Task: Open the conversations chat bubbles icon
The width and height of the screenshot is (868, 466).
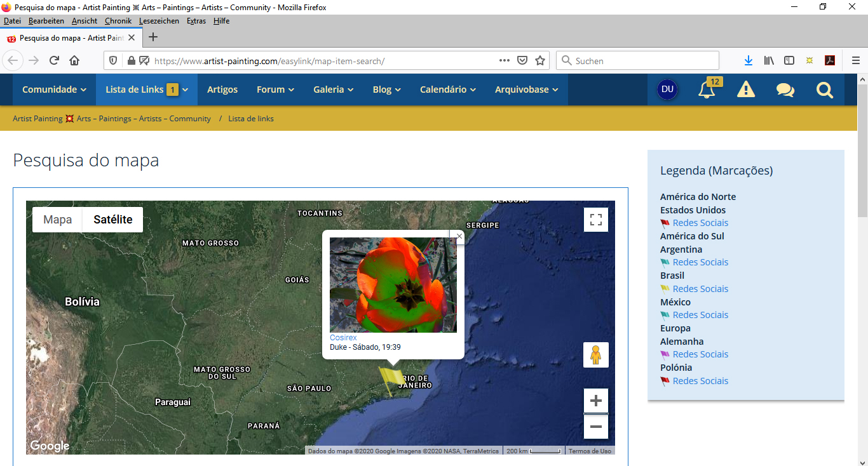Action: (x=785, y=90)
